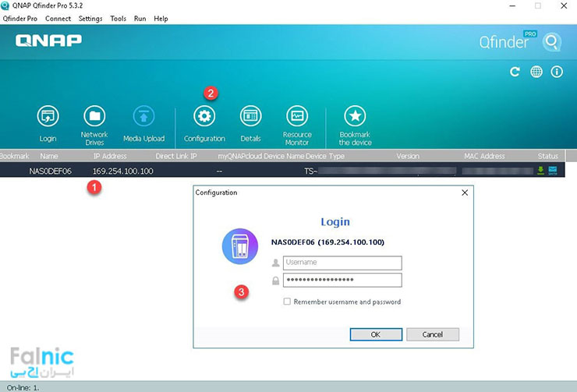Image resolution: width=577 pixels, height=392 pixels.
Task: Click the info about icon
Action: click(557, 72)
